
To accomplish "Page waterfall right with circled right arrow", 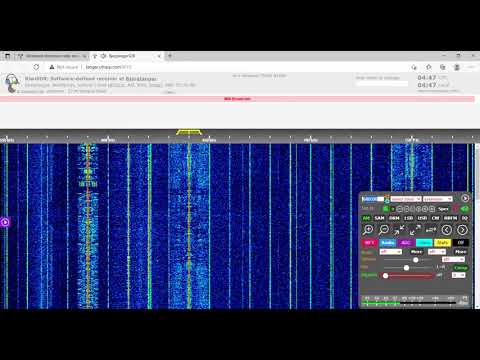I will pos(462,229).
